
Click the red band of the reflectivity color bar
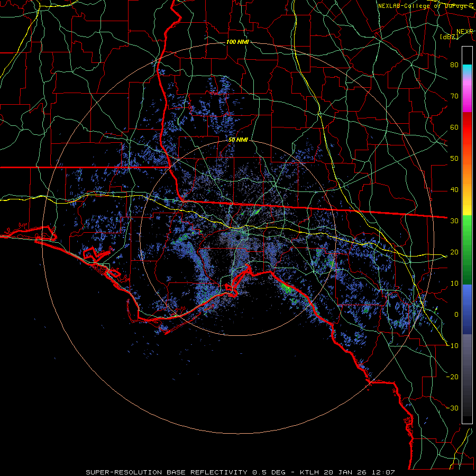pos(467,127)
